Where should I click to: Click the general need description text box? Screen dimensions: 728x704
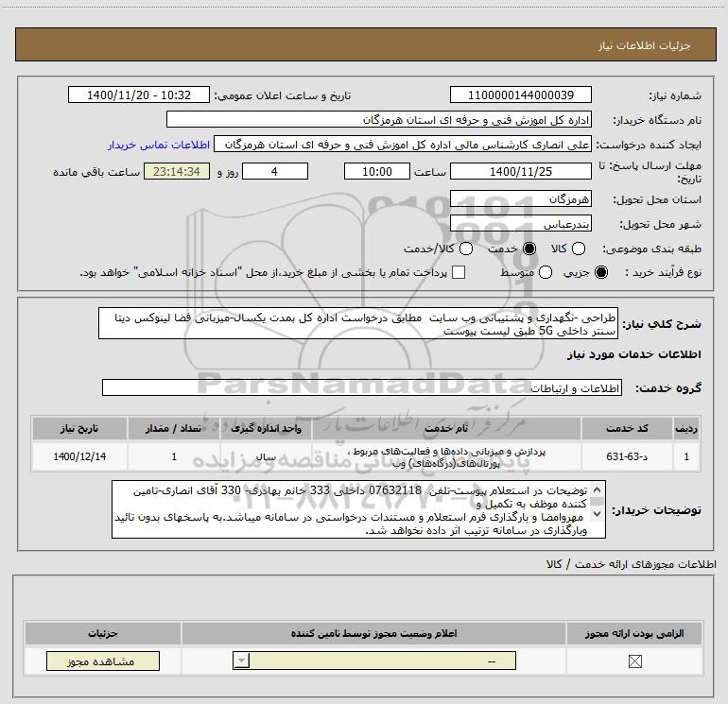(358, 324)
